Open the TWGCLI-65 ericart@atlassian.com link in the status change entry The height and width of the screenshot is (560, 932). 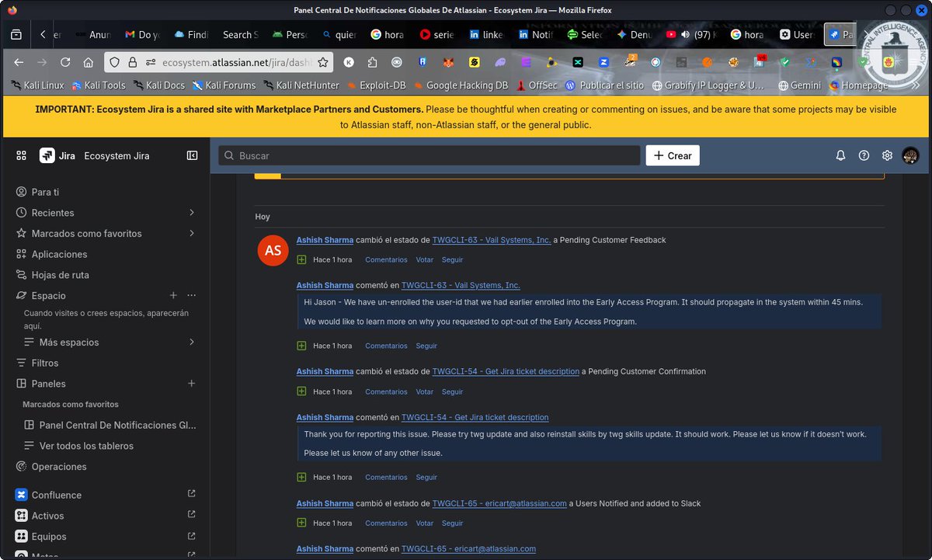[x=499, y=503]
